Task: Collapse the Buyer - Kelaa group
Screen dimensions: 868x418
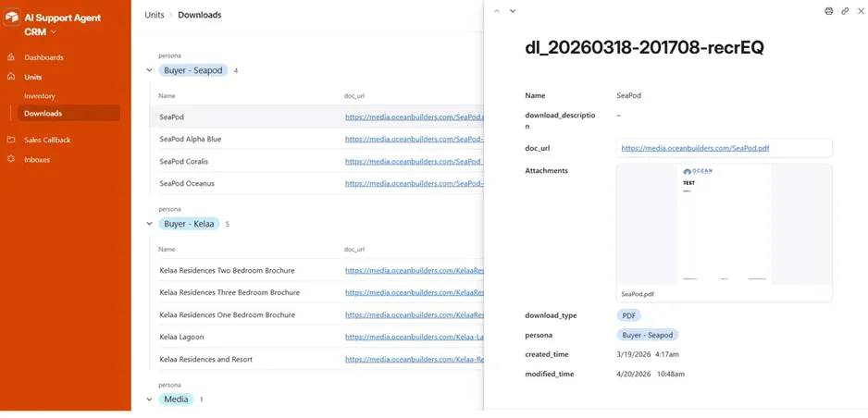Action: tap(148, 224)
